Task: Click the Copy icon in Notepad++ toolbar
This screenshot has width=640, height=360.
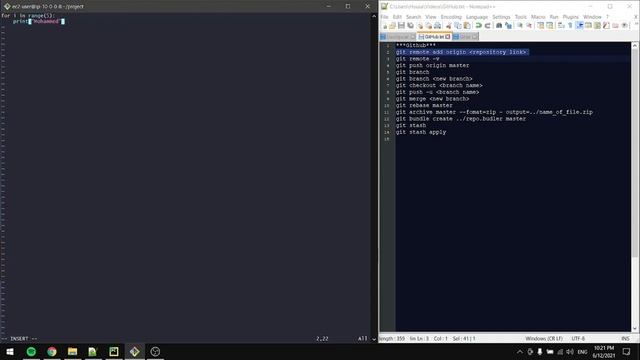Action: (x=457, y=26)
